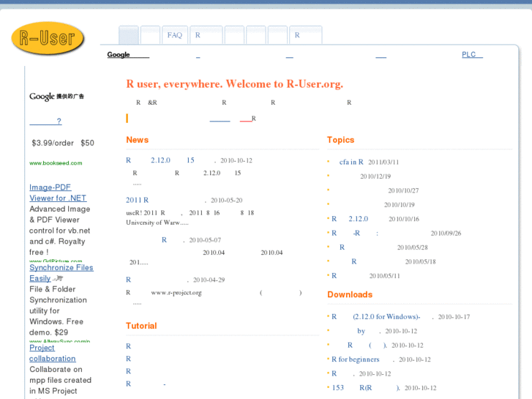
Task: Click the 'www.r-project.org' news excerpt text
Action: click(x=176, y=292)
